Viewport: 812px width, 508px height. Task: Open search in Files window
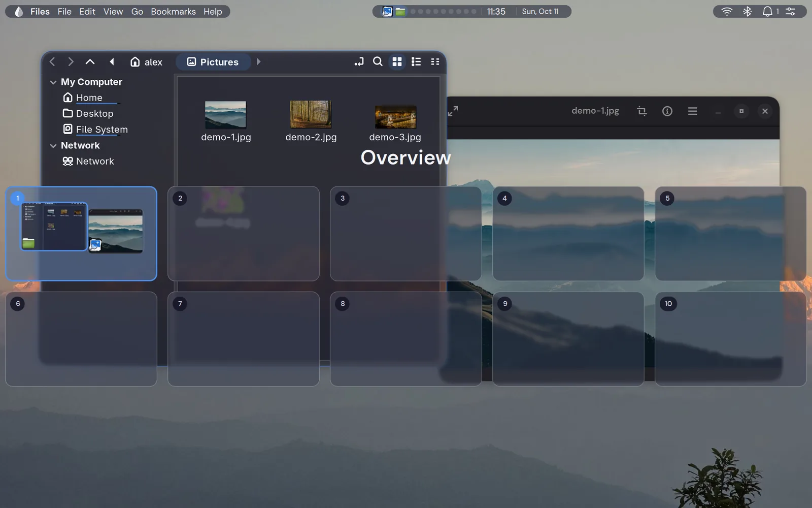coord(378,62)
